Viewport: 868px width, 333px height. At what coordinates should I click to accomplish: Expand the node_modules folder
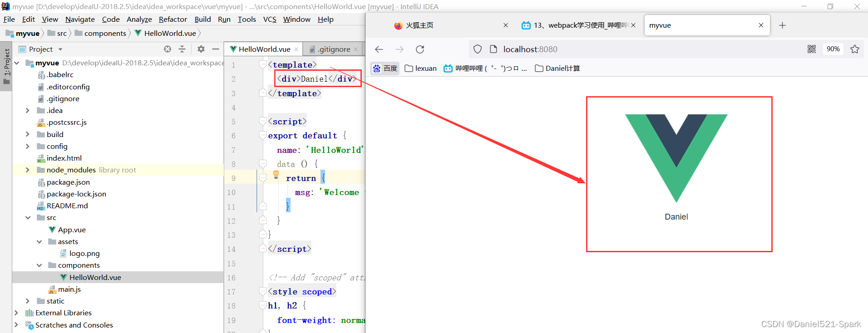[28, 170]
